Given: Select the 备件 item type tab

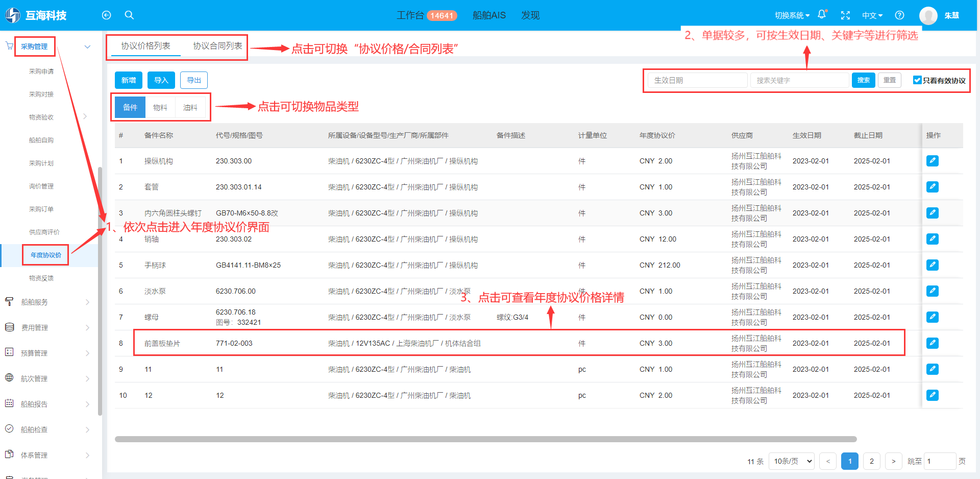Looking at the screenshot, I should click(x=130, y=107).
